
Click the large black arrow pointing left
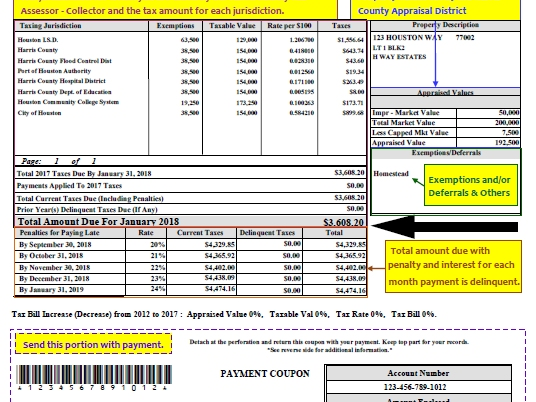tap(444, 227)
